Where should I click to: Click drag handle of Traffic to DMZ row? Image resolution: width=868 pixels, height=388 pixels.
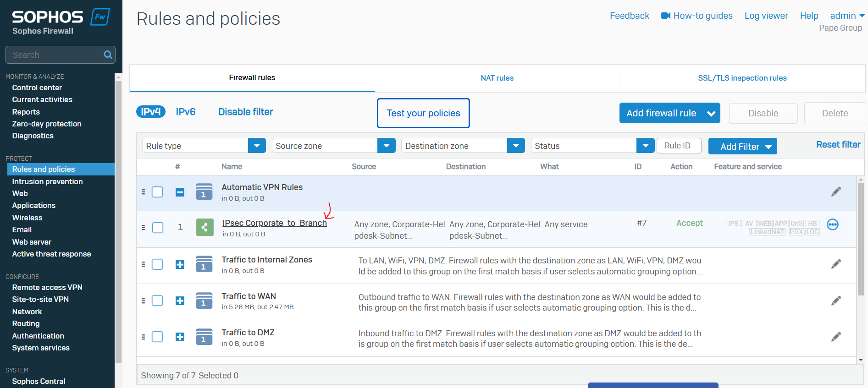tap(143, 337)
